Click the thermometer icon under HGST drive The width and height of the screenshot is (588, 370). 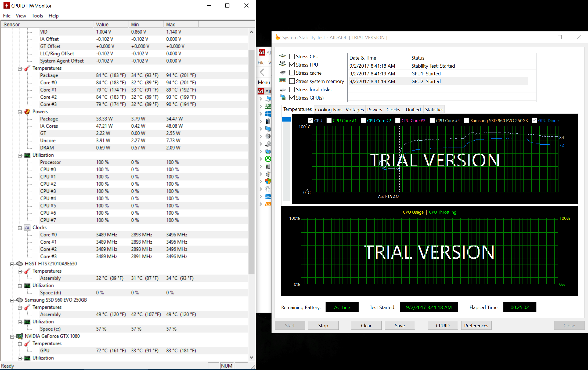27,271
